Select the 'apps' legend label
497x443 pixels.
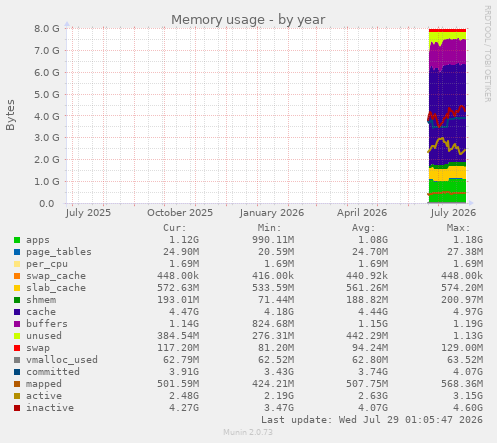(x=38, y=240)
